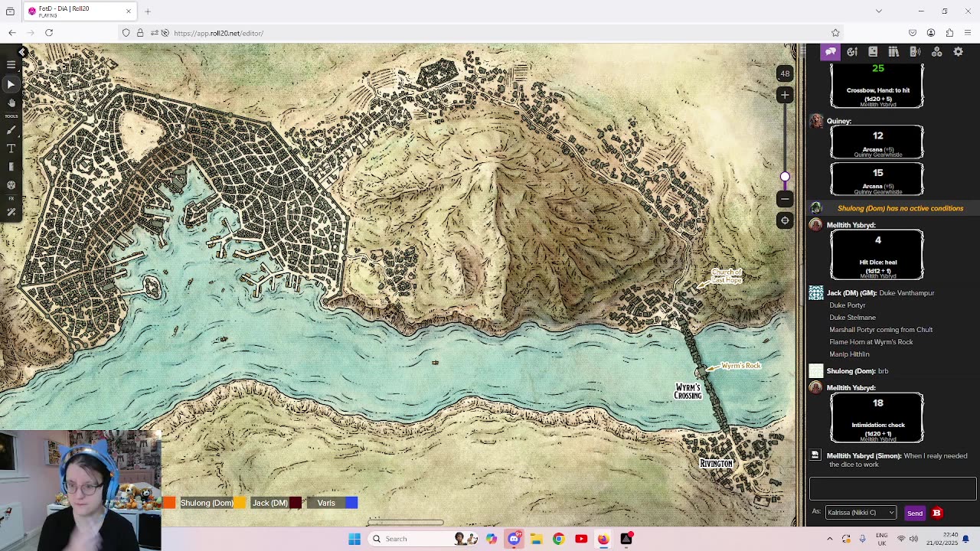Open the layers menu in the toolbar
This screenshot has width=980, height=551.
coord(11,65)
